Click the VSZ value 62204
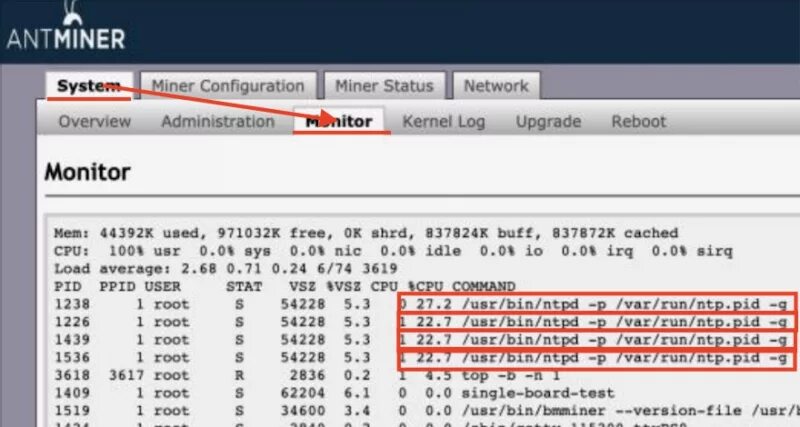800x427 pixels. [x=303, y=393]
